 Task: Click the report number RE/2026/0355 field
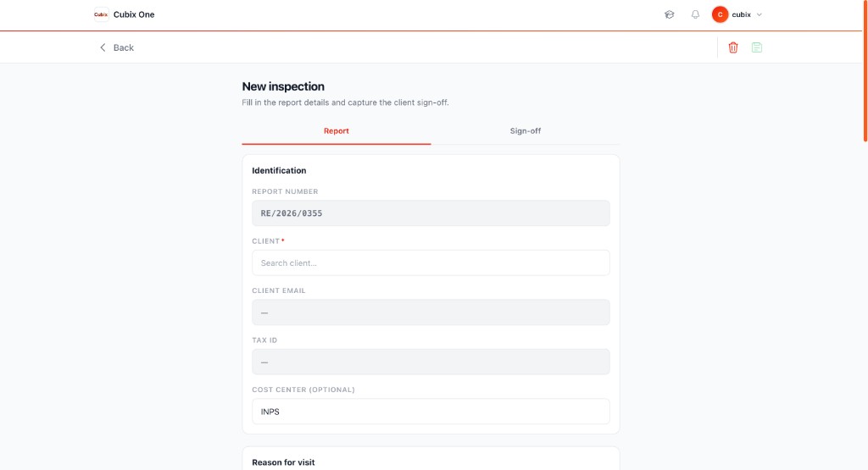431,213
